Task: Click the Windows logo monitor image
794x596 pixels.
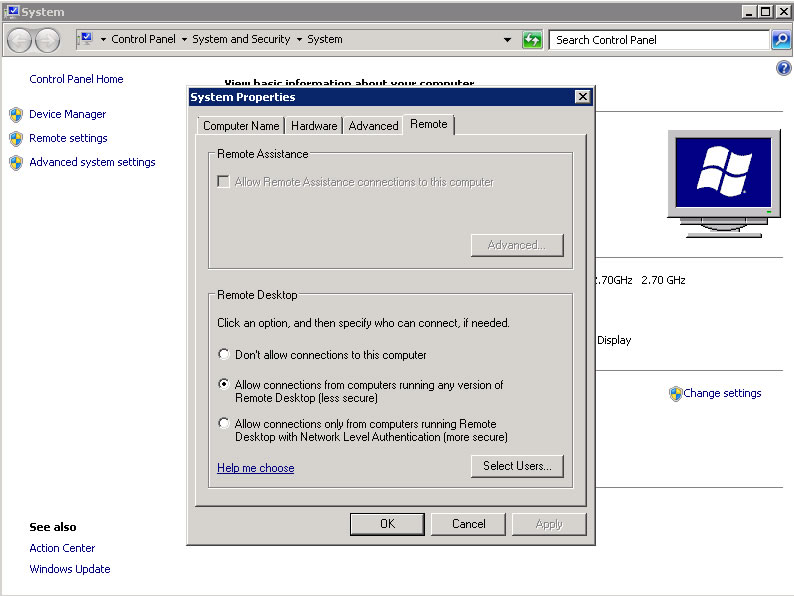Action: pos(724,184)
